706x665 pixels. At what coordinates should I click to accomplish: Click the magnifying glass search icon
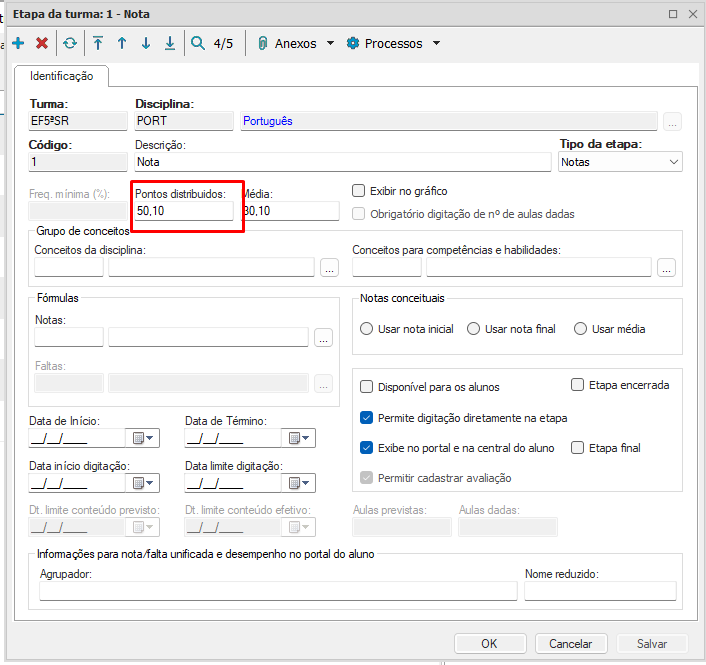point(198,43)
